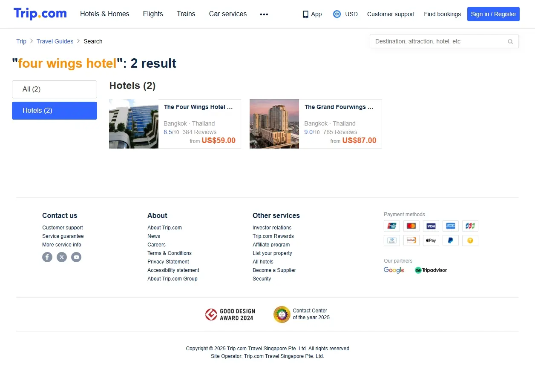Click the Trip breadcrumb link
Screen dimensions: 535x392
coord(21,41)
